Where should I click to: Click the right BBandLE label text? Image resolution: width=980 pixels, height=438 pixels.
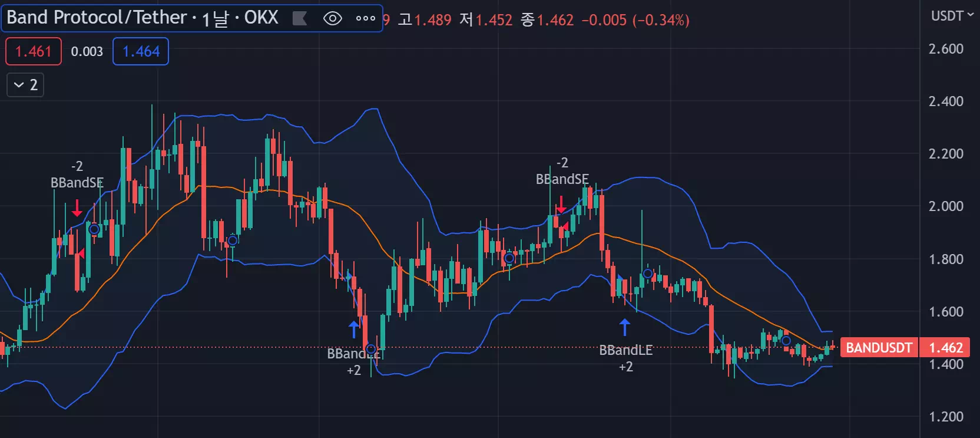[x=625, y=350]
